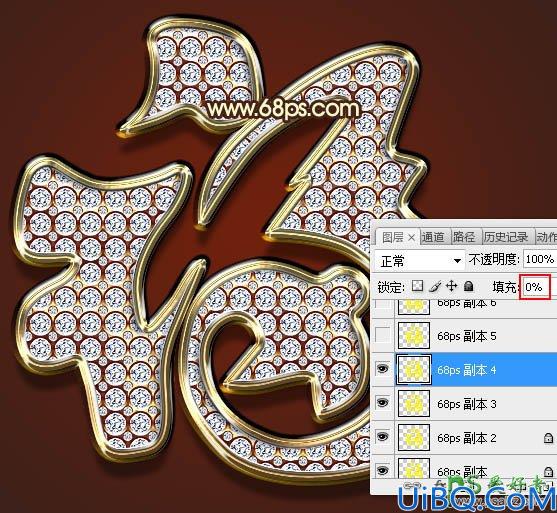557x513 pixels.
Task: Hide the 68ps 副本 3 layer
Action: click(x=382, y=403)
